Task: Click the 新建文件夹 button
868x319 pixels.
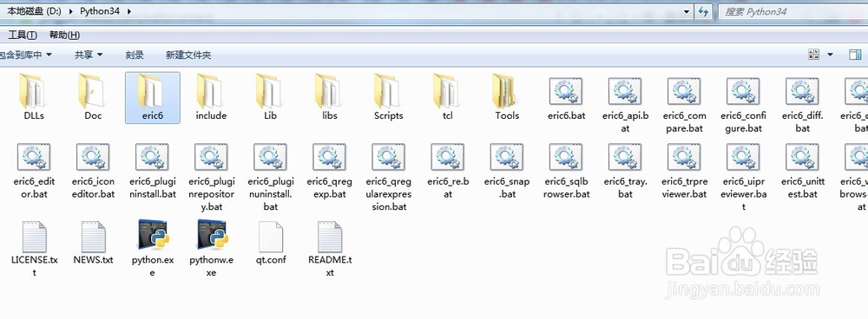Action: point(188,55)
